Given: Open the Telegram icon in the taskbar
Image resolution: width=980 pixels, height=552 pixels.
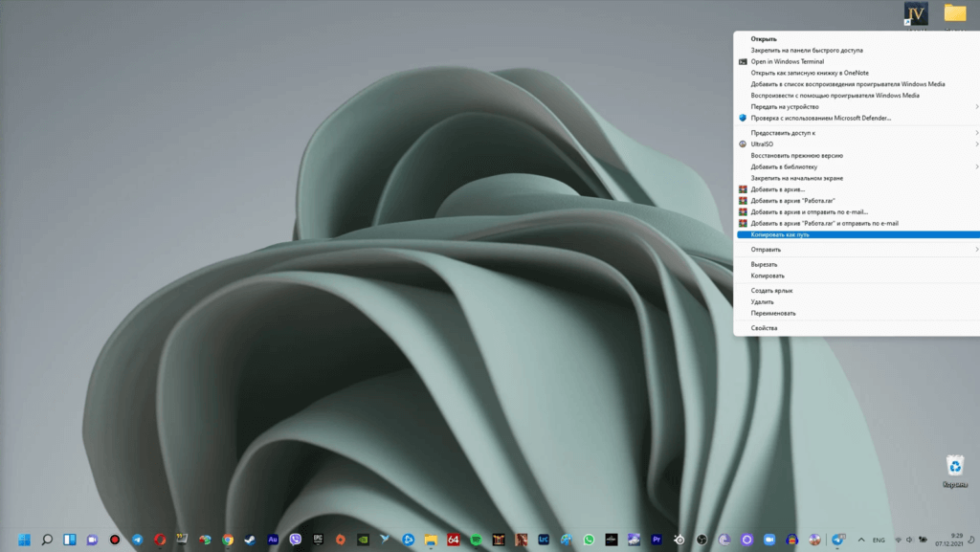Looking at the screenshot, I should pyautogui.click(x=138, y=540).
